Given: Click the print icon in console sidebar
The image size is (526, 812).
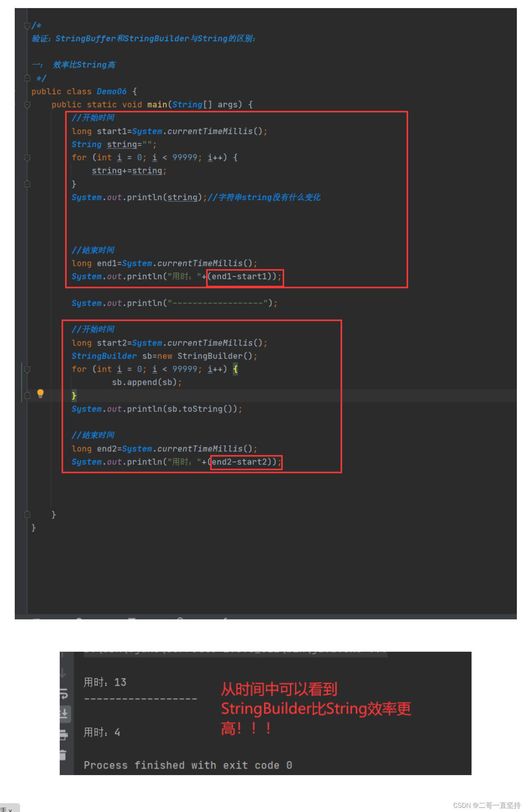Looking at the screenshot, I should [x=64, y=734].
